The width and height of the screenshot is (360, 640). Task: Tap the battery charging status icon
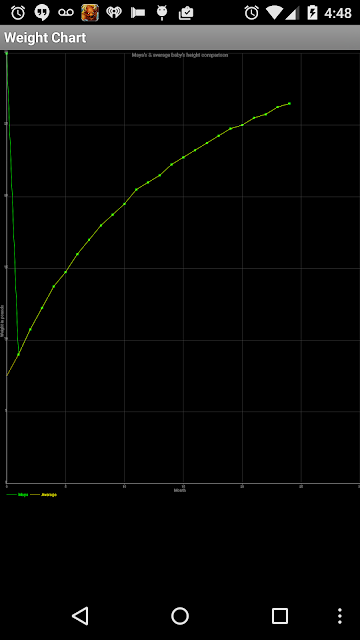point(312,13)
